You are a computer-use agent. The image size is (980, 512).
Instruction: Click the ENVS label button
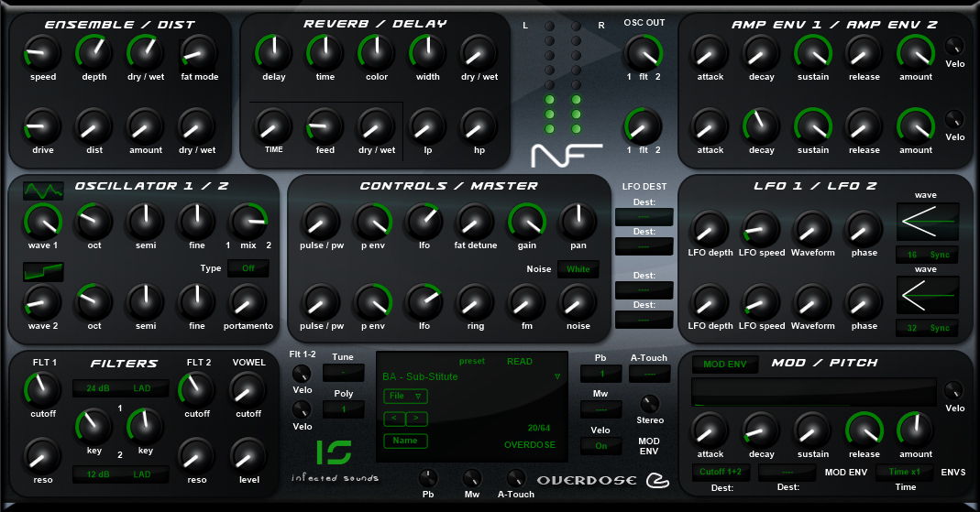[953, 472]
